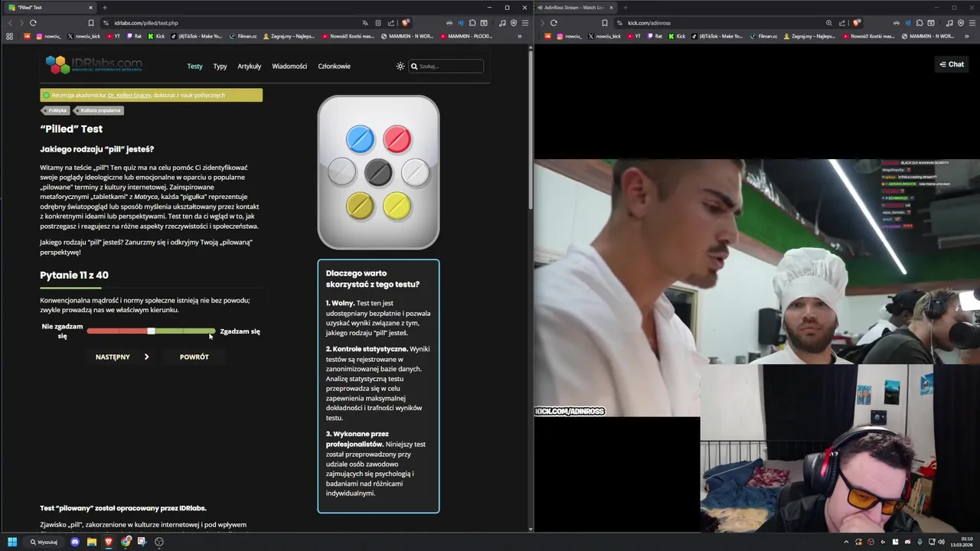Show more bookmarks chevron in left browser

click(x=520, y=36)
